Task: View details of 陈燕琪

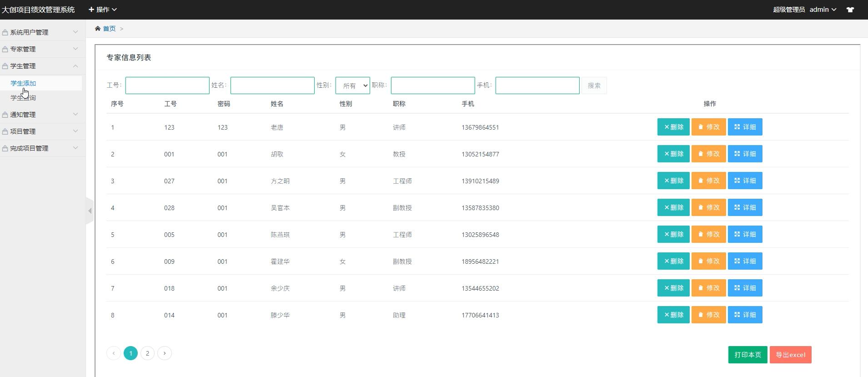Action: click(x=745, y=234)
